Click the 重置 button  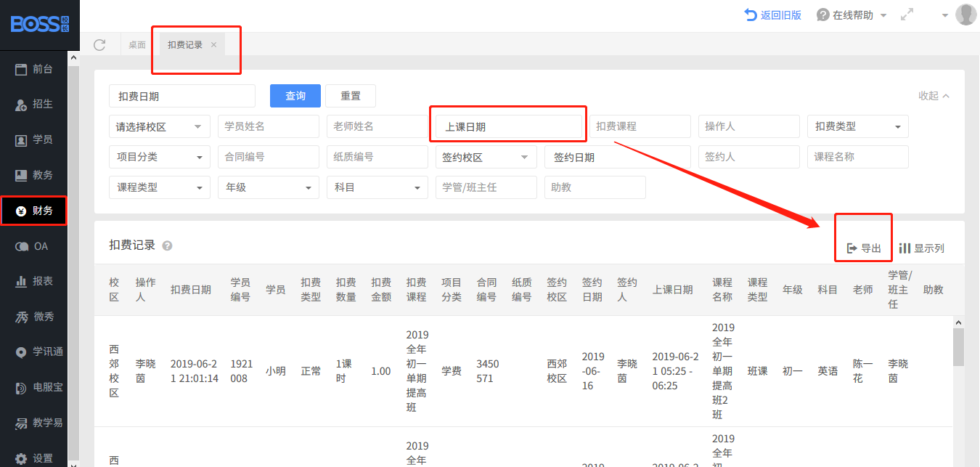351,96
